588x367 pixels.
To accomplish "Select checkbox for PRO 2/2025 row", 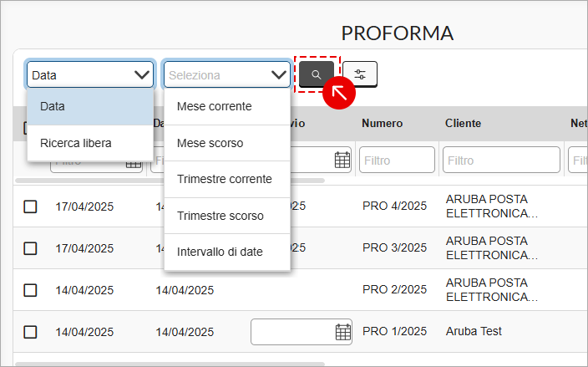I will point(30,290).
